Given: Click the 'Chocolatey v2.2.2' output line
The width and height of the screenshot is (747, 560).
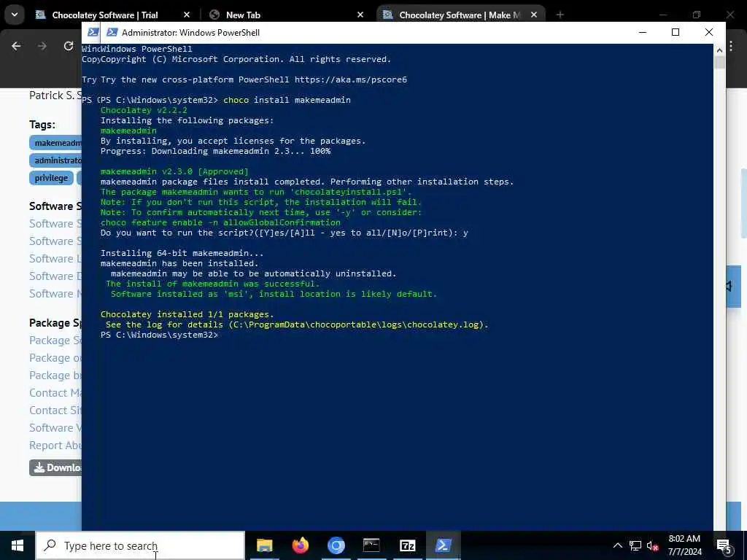Looking at the screenshot, I should point(144,110).
